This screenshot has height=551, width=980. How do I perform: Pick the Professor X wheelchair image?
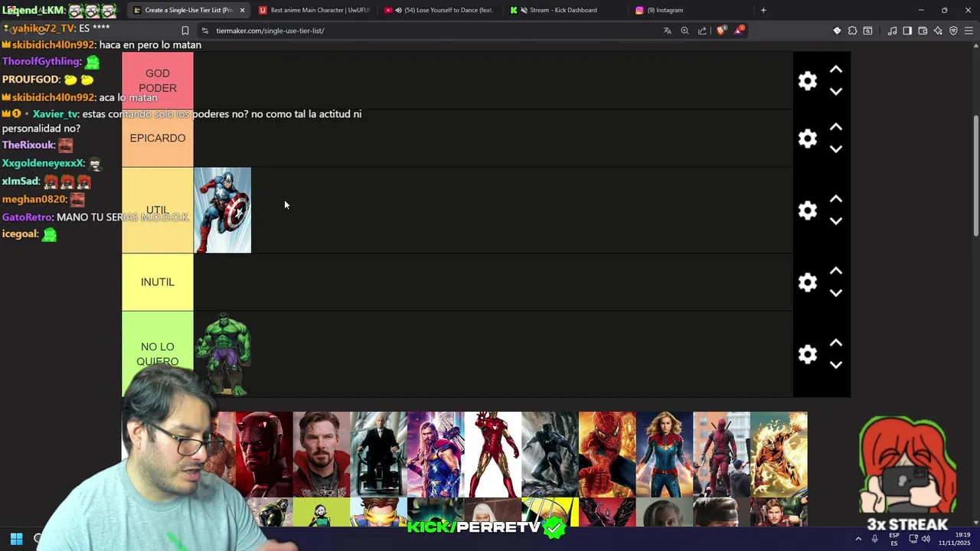point(378,455)
